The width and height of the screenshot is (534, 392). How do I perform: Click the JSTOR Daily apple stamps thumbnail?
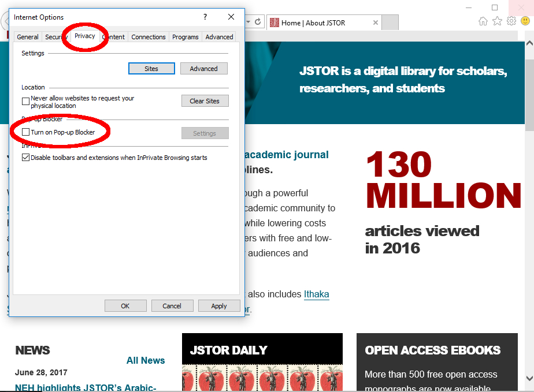point(262,378)
